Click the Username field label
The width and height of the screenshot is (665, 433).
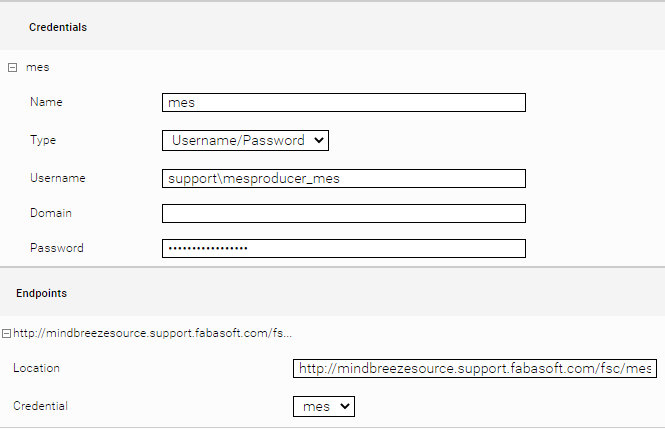pos(57,178)
